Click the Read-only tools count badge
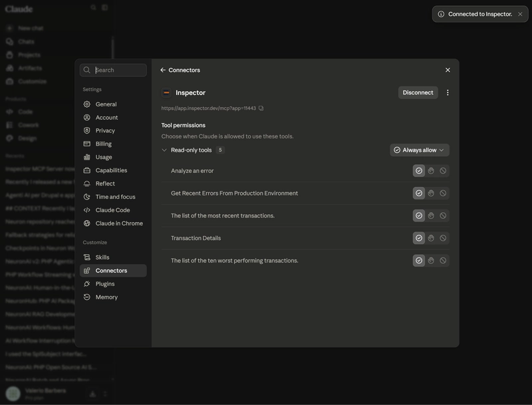Image resolution: width=532 pixels, height=405 pixels. click(220, 150)
